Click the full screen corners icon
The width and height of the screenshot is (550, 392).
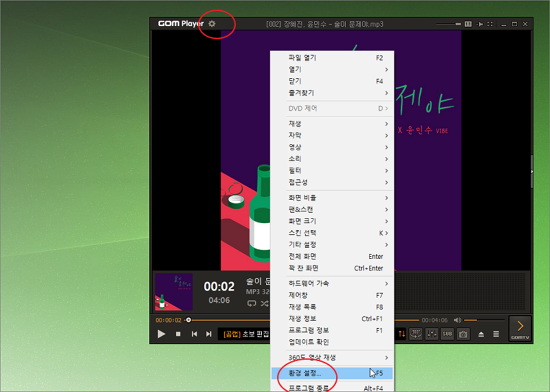pos(490,24)
